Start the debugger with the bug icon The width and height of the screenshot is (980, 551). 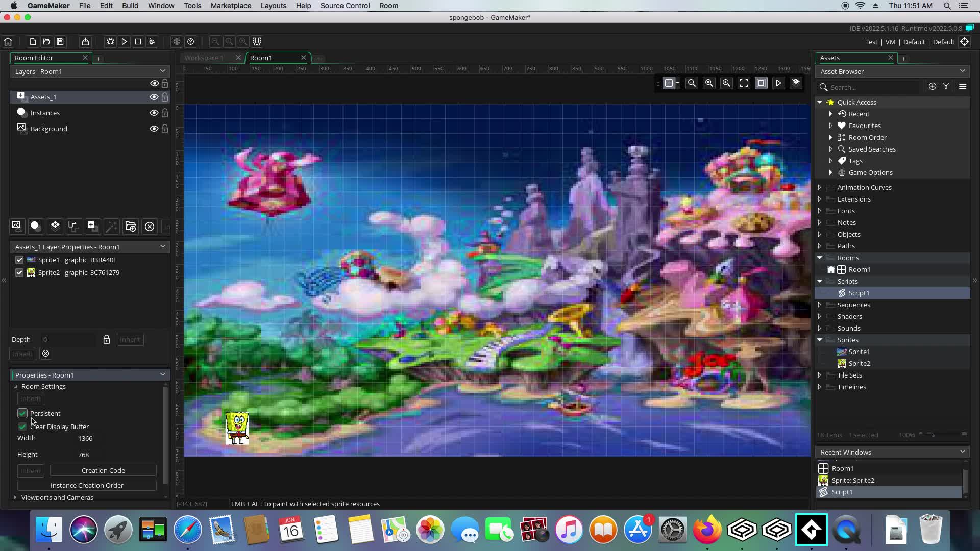coord(110,42)
